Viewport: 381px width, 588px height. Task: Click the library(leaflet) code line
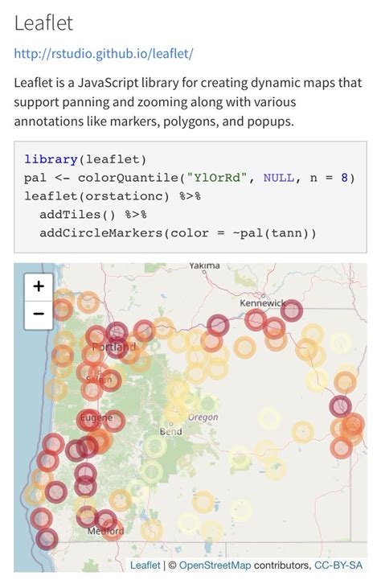pos(85,159)
